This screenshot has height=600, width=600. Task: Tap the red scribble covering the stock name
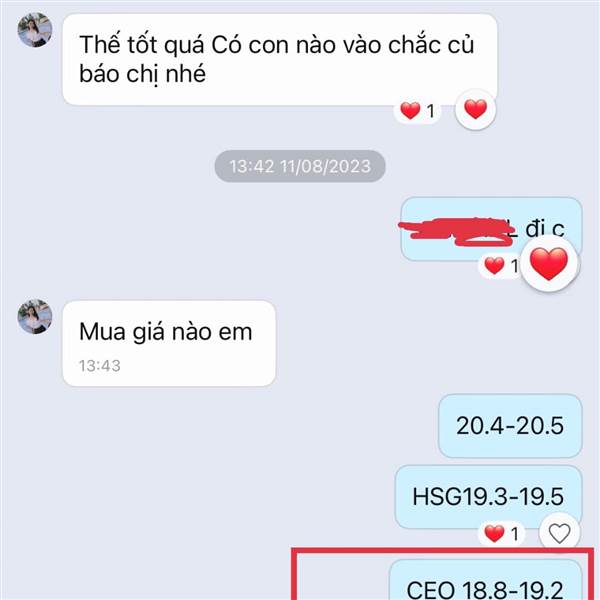456,231
